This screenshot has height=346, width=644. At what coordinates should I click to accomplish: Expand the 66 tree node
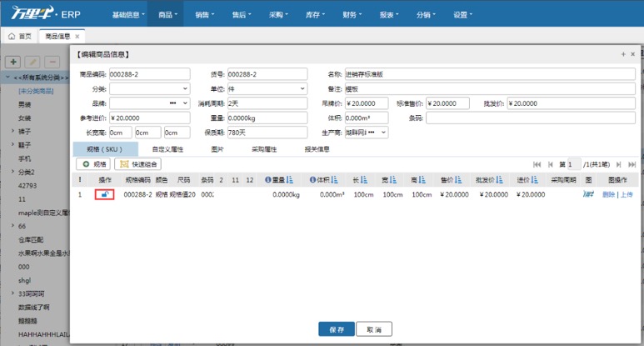(12, 226)
